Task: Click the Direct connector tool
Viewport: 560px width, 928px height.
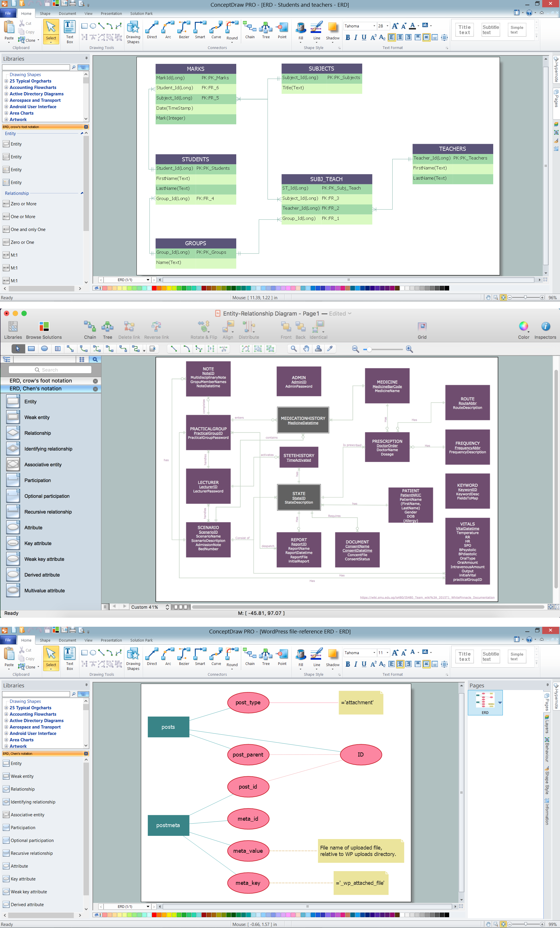Action: 150,32
